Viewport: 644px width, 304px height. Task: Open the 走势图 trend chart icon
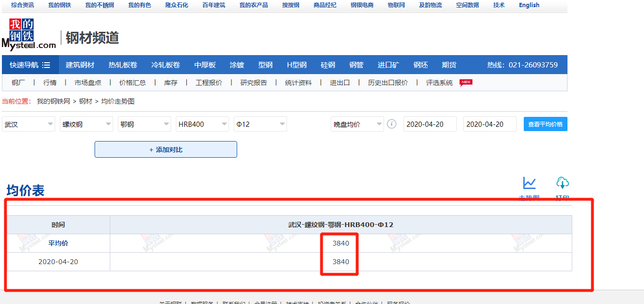tap(529, 183)
